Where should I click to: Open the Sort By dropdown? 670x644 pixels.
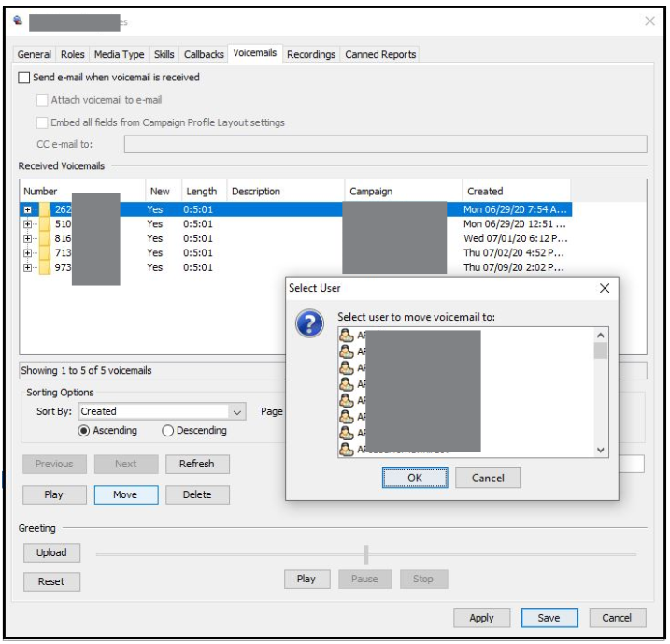(237, 412)
